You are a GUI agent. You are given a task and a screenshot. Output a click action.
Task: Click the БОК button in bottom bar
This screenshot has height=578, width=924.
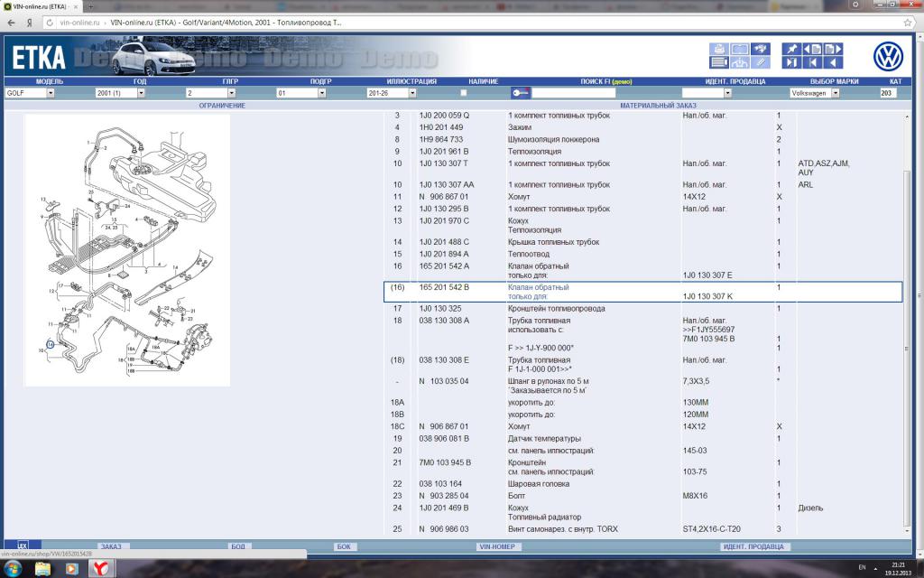point(344,546)
